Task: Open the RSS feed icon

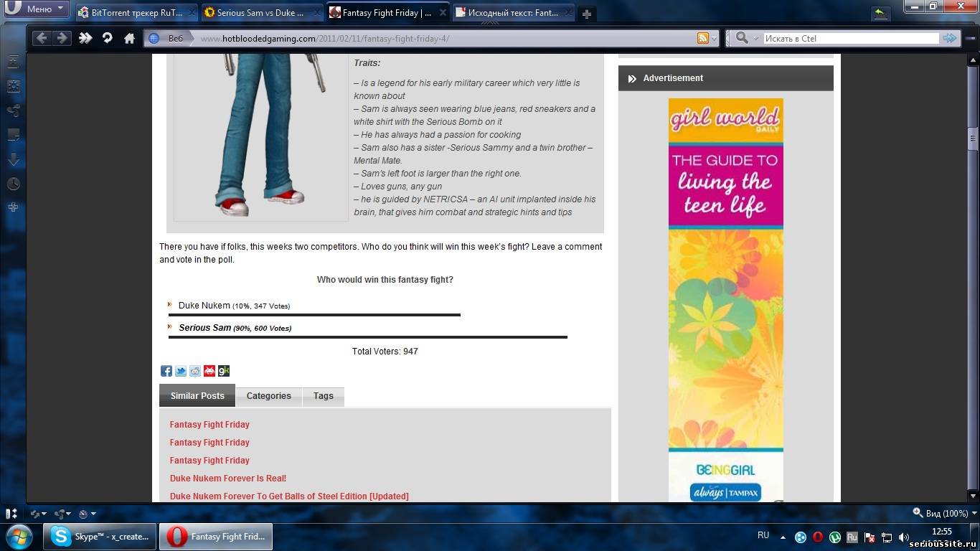Action: pos(703,39)
